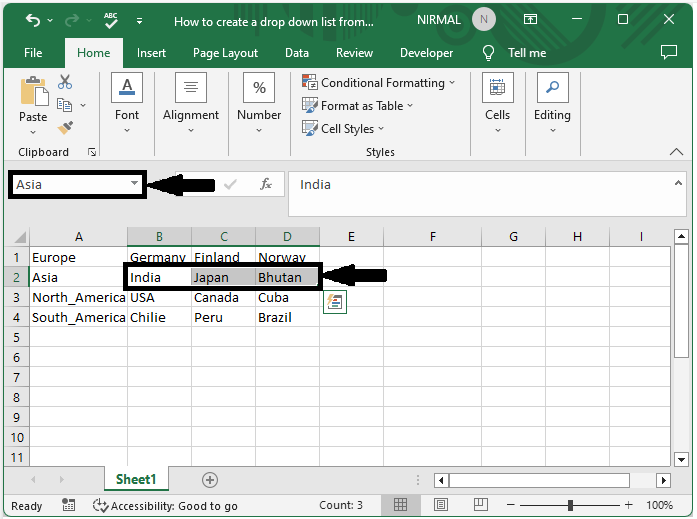This screenshot has width=697, height=519.
Task: Click cell containing Canada
Action: pos(224,297)
